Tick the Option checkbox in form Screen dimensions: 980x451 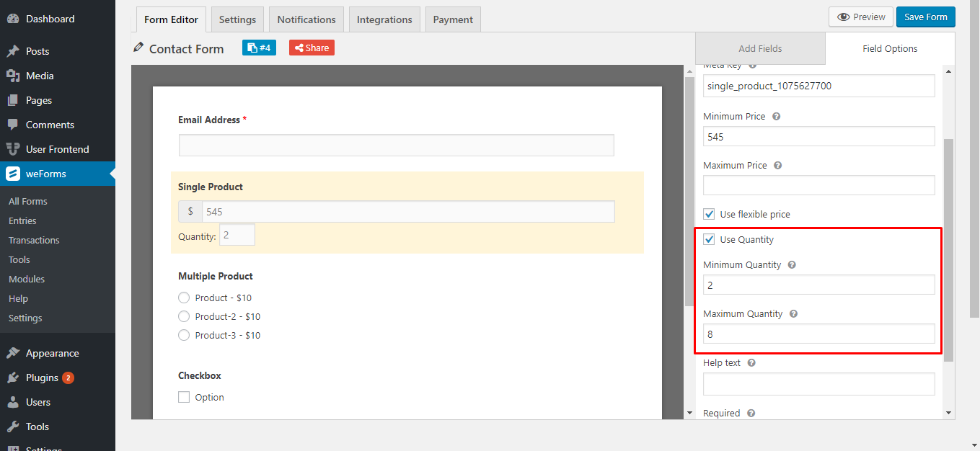[x=184, y=397]
